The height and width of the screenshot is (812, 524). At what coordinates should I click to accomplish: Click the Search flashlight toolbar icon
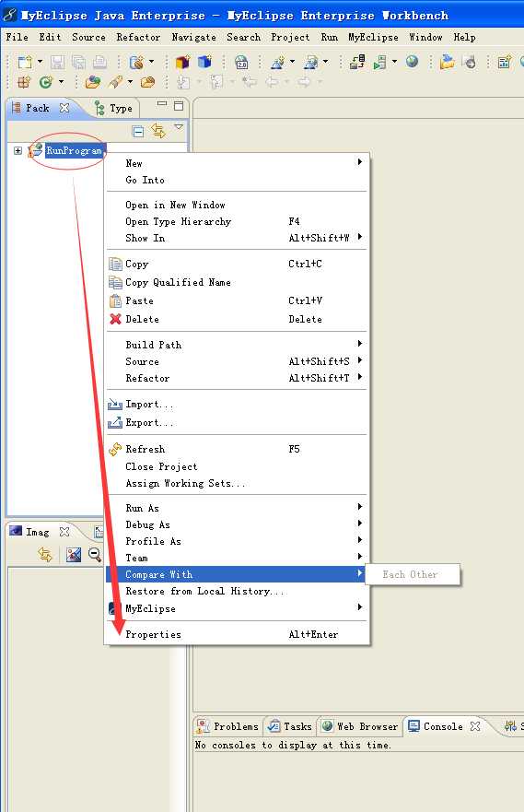coord(115,82)
